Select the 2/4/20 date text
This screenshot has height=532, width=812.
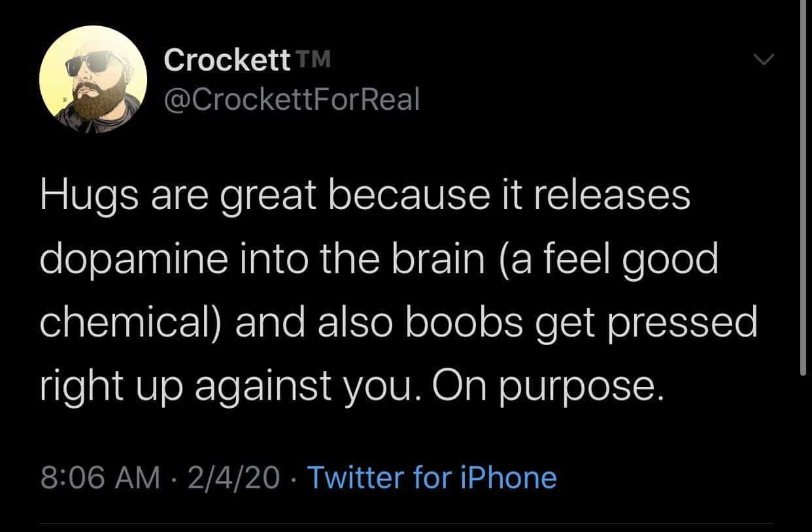[233, 477]
